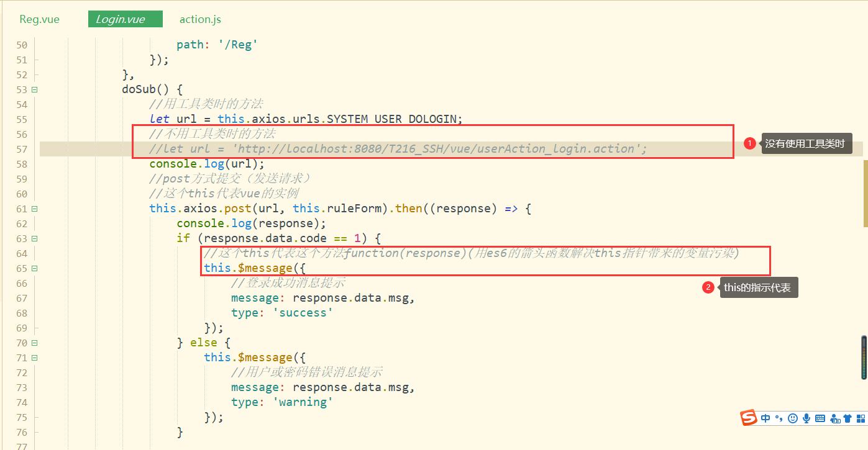Start voice input with microphone icon
868x450 pixels.
[x=806, y=418]
